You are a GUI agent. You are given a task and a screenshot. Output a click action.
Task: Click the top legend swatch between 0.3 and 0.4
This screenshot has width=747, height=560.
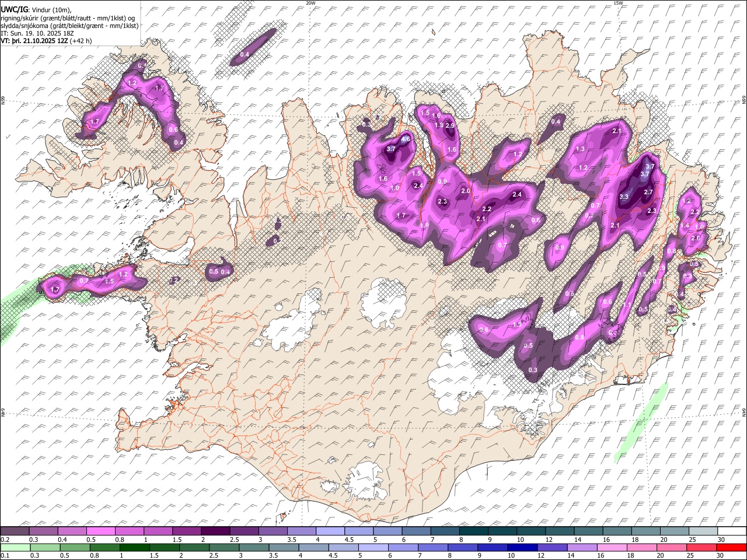[x=44, y=531]
